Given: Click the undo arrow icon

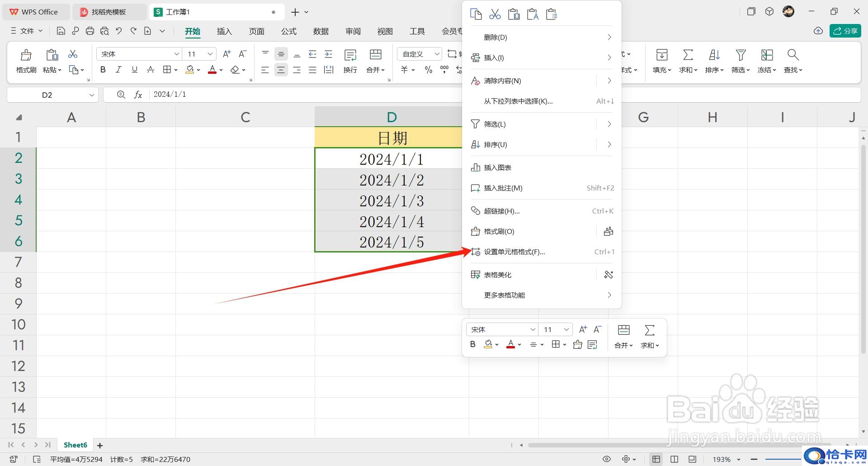Looking at the screenshot, I should tap(119, 31).
